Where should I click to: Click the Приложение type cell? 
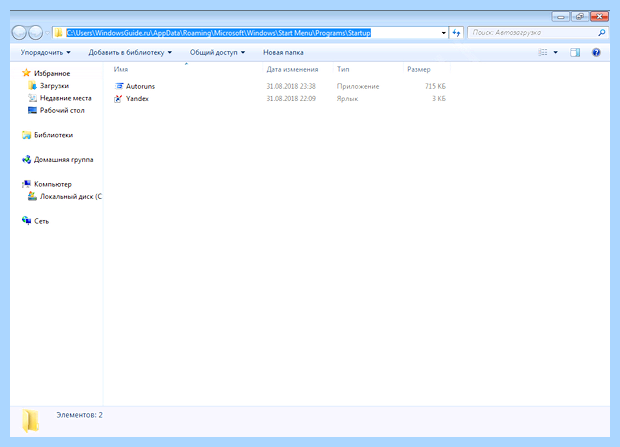click(358, 86)
